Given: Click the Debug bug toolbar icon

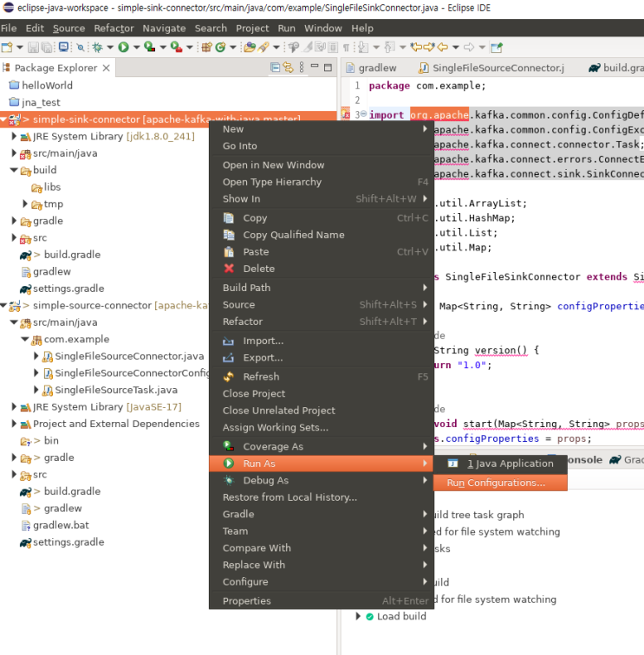Looking at the screenshot, I should click(x=97, y=47).
